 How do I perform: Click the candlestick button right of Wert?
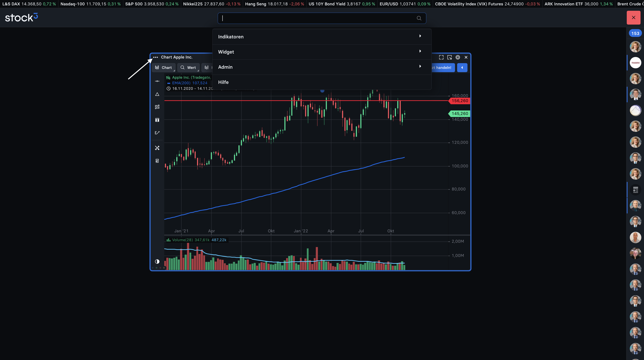coord(207,68)
